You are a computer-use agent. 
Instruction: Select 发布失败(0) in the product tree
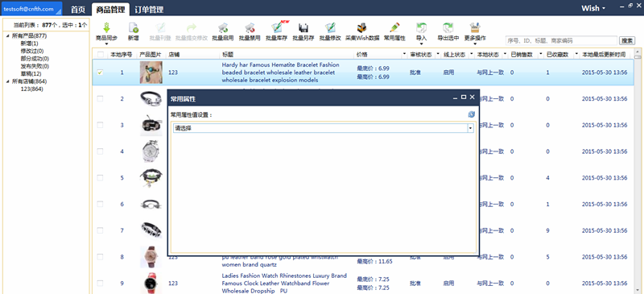click(x=35, y=66)
